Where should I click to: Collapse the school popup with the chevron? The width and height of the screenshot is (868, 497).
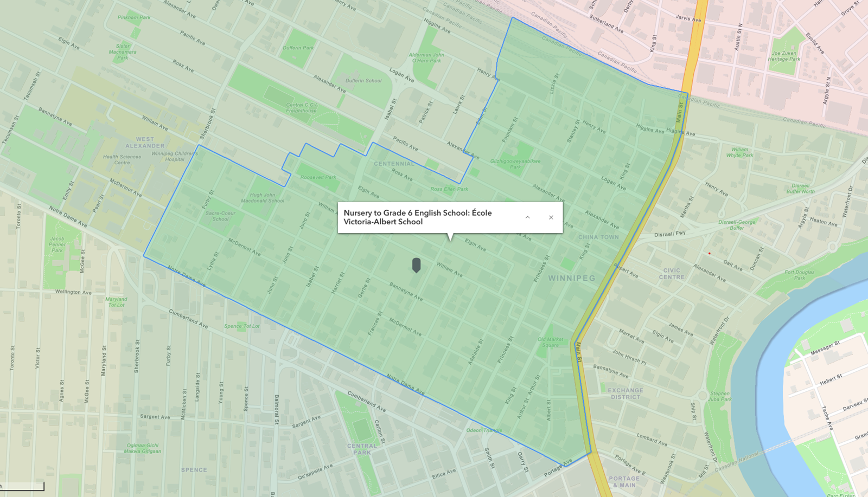pyautogui.click(x=527, y=216)
